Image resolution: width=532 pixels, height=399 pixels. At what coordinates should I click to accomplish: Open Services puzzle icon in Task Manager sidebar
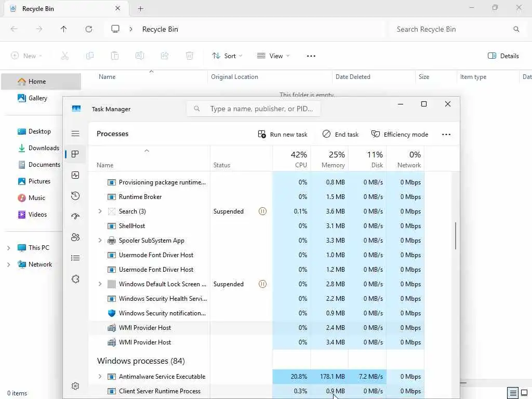pos(75,279)
